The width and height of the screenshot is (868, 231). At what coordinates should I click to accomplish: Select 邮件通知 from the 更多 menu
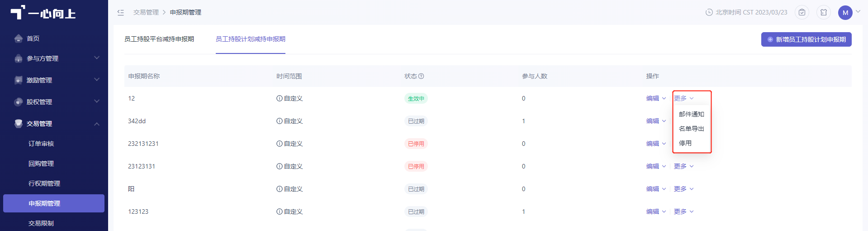tap(692, 114)
